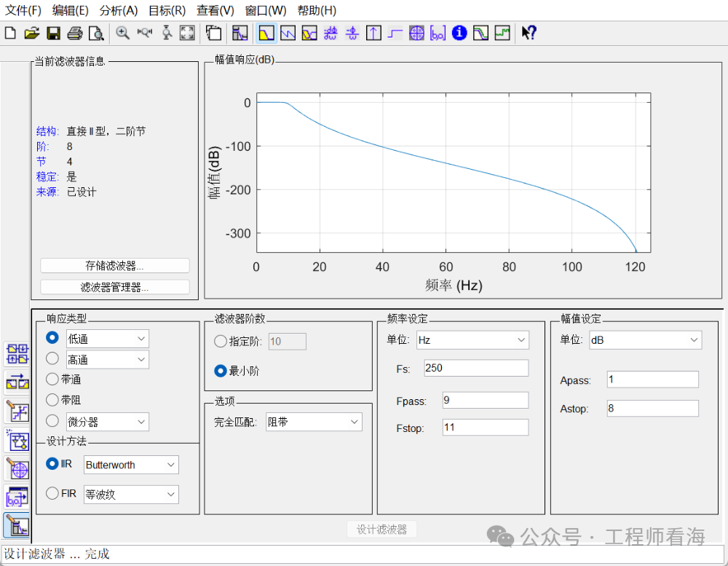This screenshot has width=728, height=566.
Task: Select the 低通 response type radio
Action: click(52, 337)
